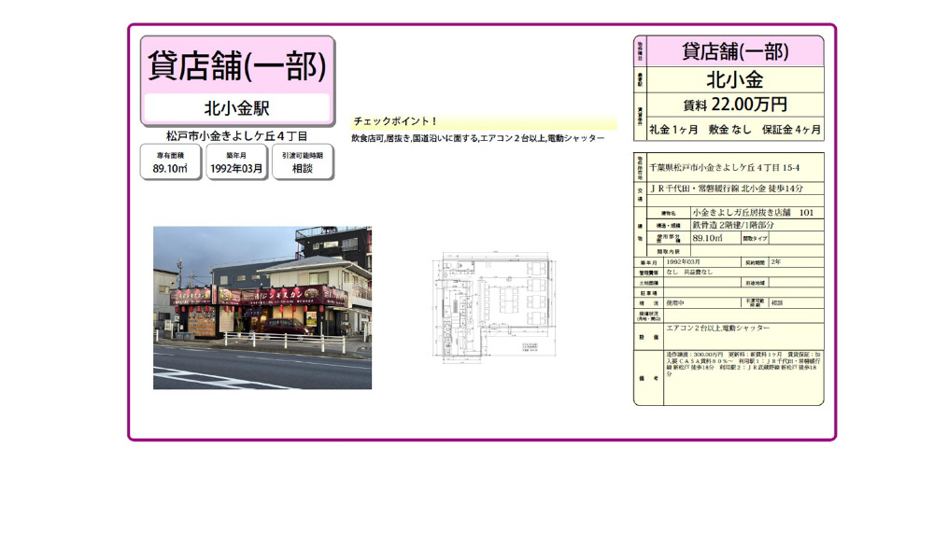
Task: Select address 松戸市小金きよしケ丘4丁目 under station box
Action: [x=237, y=135]
